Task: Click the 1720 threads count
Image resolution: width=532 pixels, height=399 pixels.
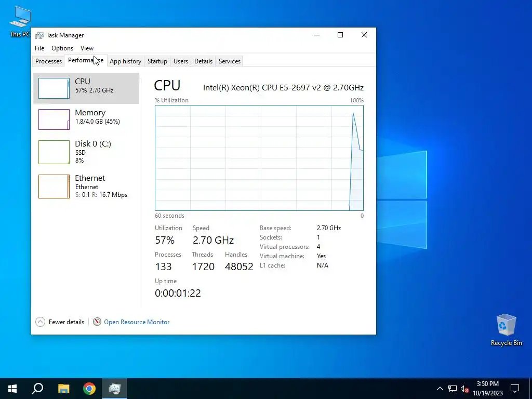Action: [203, 267]
